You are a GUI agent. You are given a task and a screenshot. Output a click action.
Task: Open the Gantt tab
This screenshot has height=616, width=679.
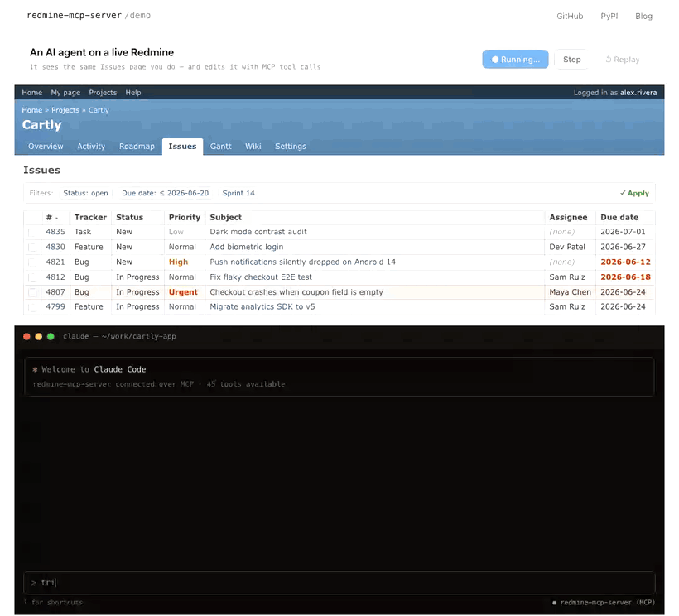pyautogui.click(x=221, y=147)
